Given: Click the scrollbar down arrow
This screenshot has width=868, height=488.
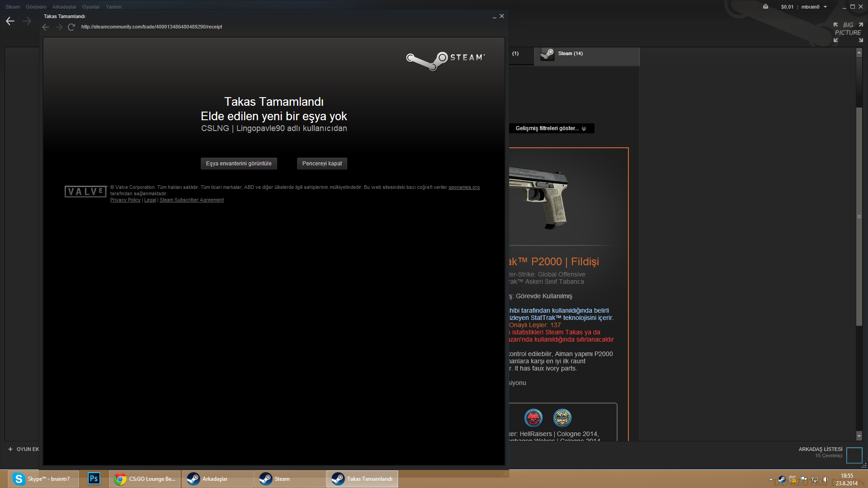Looking at the screenshot, I should click(x=859, y=436).
